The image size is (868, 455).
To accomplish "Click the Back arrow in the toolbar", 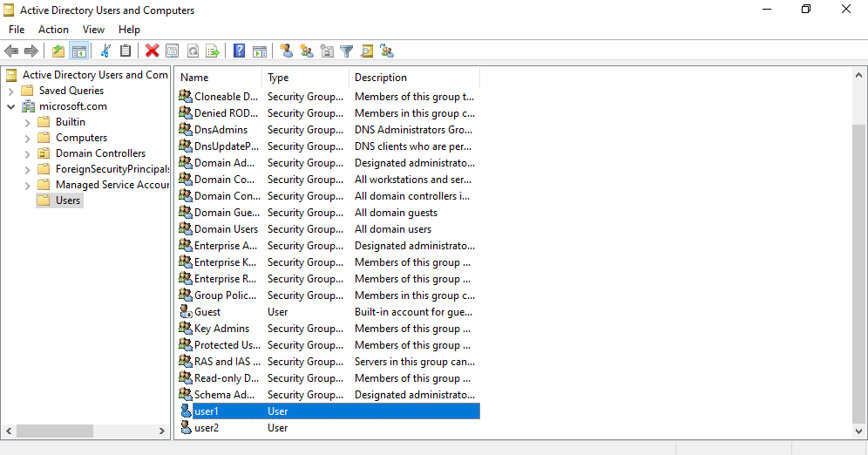I will click(11, 51).
